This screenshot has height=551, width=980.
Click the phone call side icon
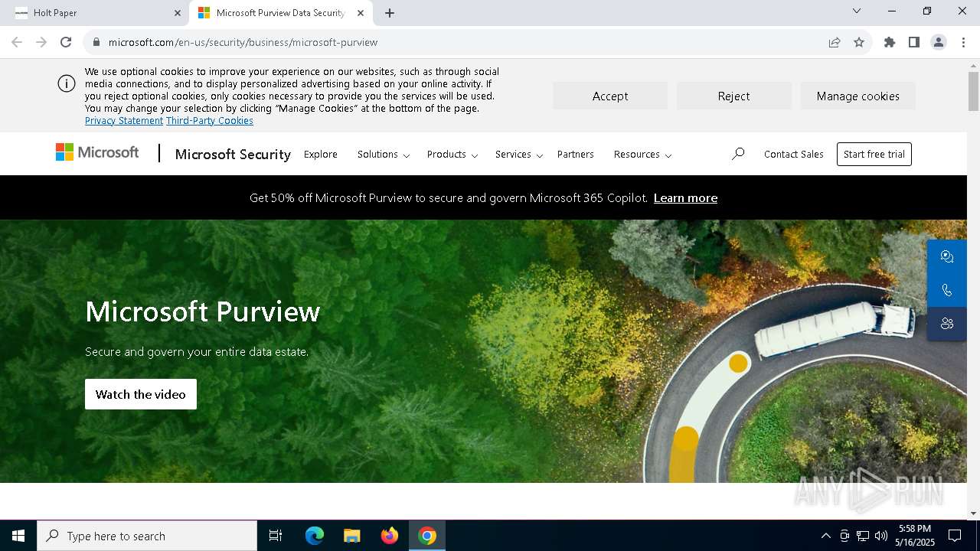click(x=947, y=290)
